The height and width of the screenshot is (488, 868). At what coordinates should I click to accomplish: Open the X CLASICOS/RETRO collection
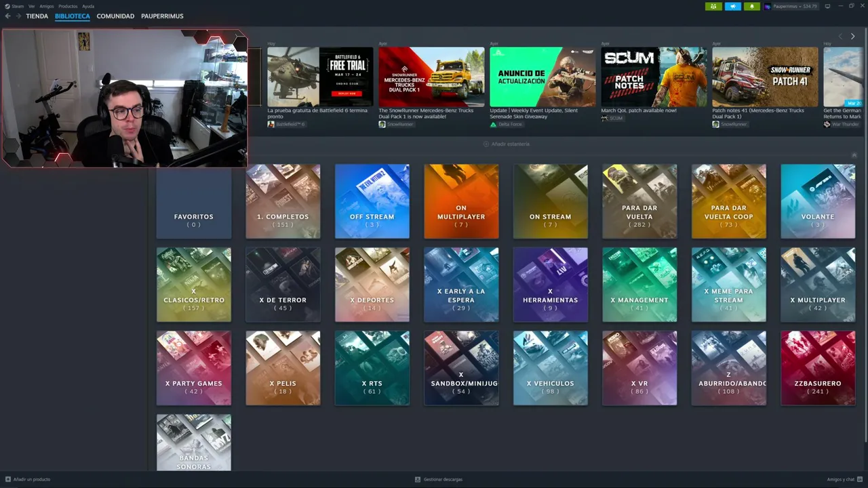tap(194, 285)
